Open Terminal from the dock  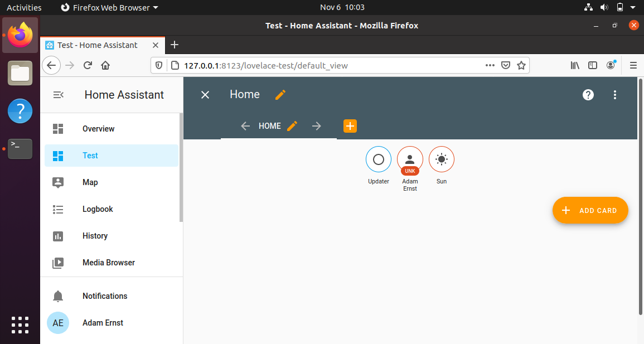tap(20, 149)
